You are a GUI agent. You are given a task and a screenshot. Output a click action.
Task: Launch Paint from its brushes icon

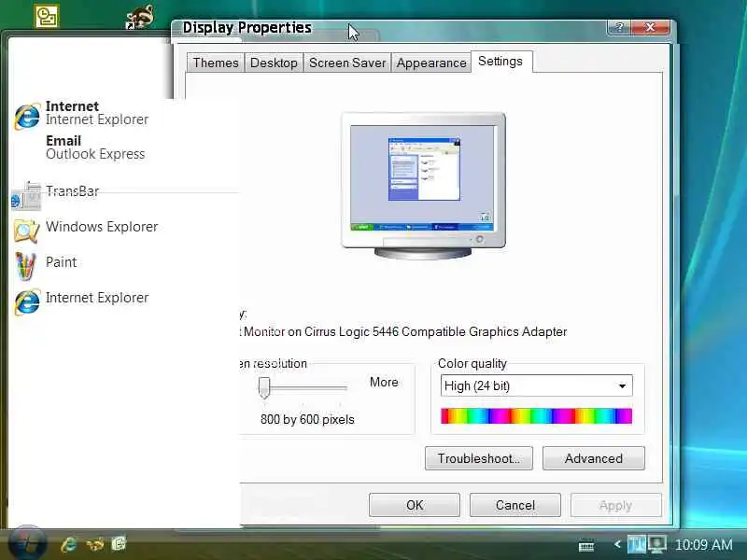pyautogui.click(x=26, y=265)
